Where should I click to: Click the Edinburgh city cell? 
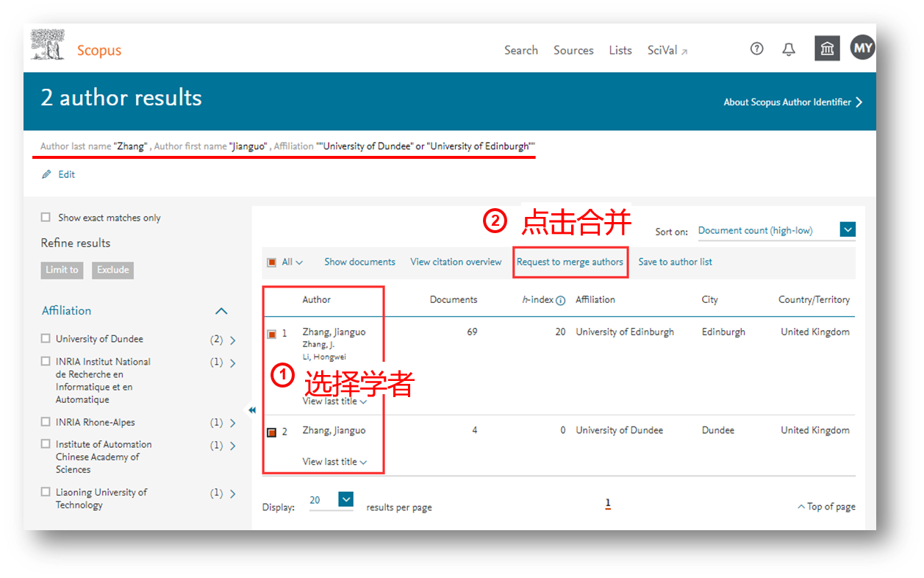point(723,332)
